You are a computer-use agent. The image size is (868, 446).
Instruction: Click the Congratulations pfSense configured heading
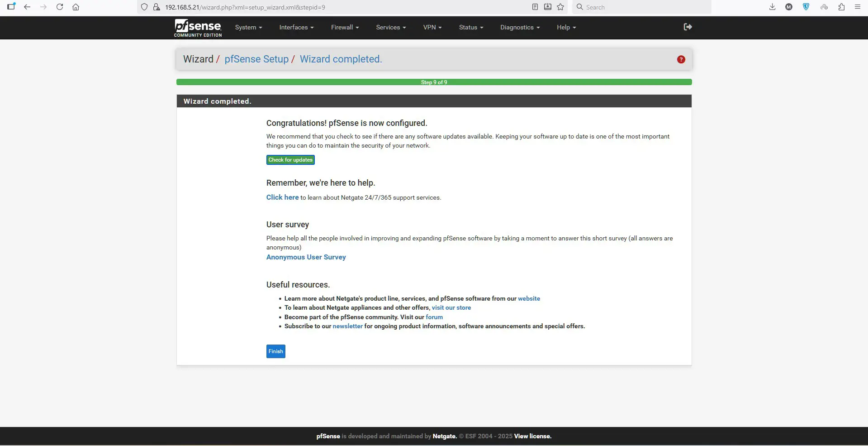[346, 123]
